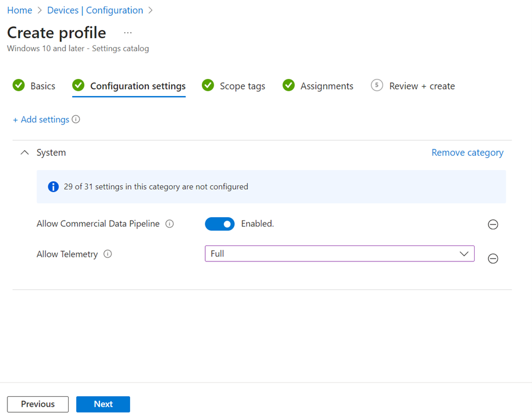532x416 pixels.
Task: Open the Review + create tab
Action: coord(421,86)
